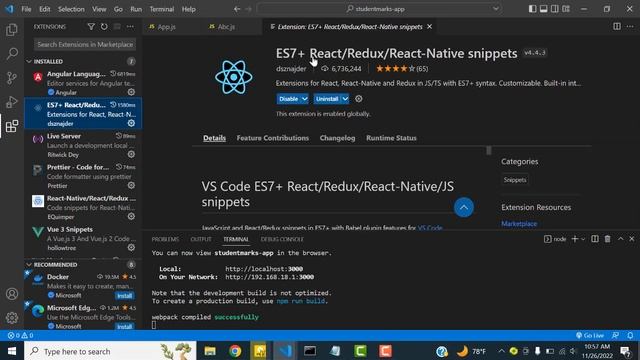
Task: Click the Go Live status bar button
Action: [590, 336]
